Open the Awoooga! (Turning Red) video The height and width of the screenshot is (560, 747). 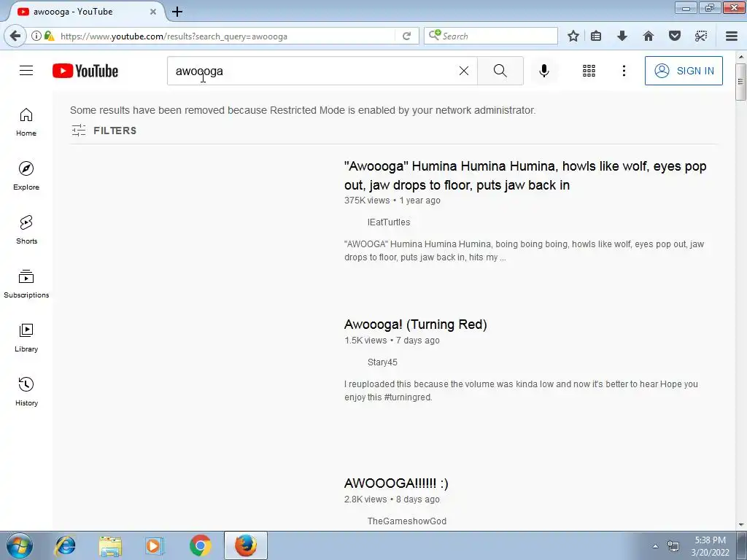tap(415, 324)
